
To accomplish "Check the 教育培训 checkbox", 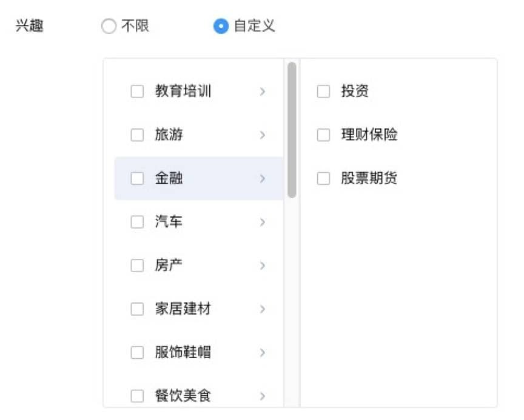I will click(136, 91).
